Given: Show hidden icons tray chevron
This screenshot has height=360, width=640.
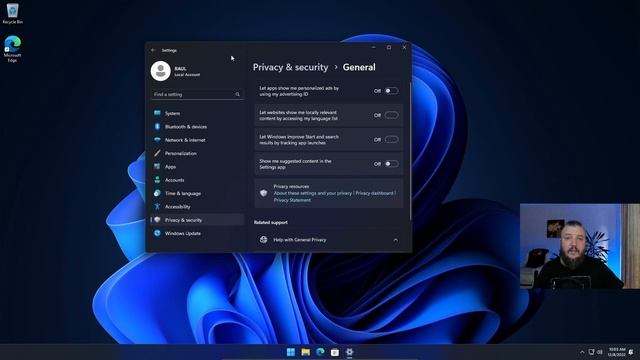Looking at the screenshot, I should (x=582, y=352).
